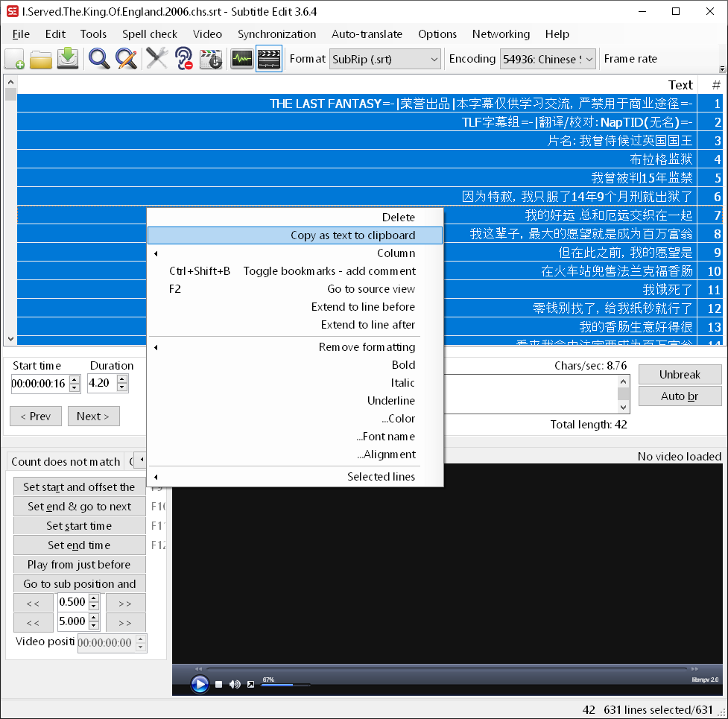This screenshot has height=719, width=728.
Task: Launch visual sync with the clapperboard-clock icon
Action: click(x=211, y=59)
